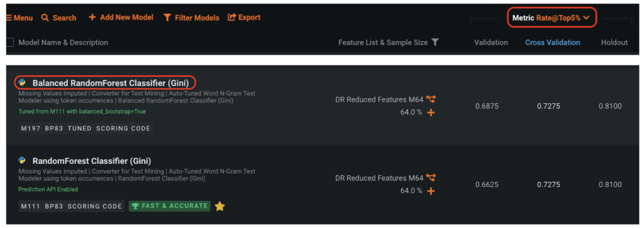Tick the select-all models checkbox

pyautogui.click(x=10, y=42)
